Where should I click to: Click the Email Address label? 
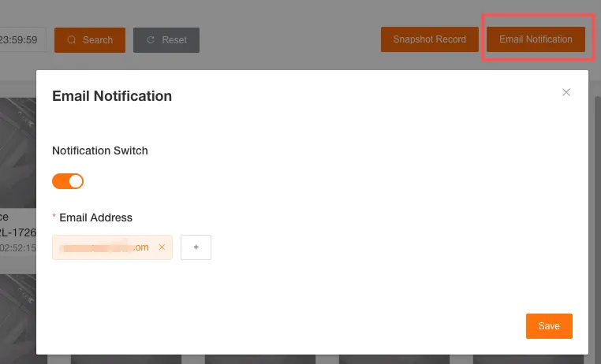point(95,217)
